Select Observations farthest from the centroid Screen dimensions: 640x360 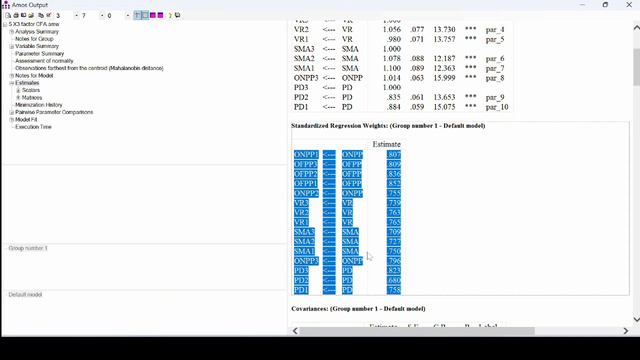coord(89,68)
